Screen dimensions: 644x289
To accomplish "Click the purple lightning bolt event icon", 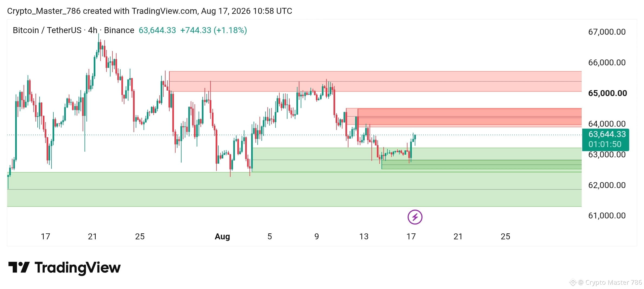I will coord(415,217).
